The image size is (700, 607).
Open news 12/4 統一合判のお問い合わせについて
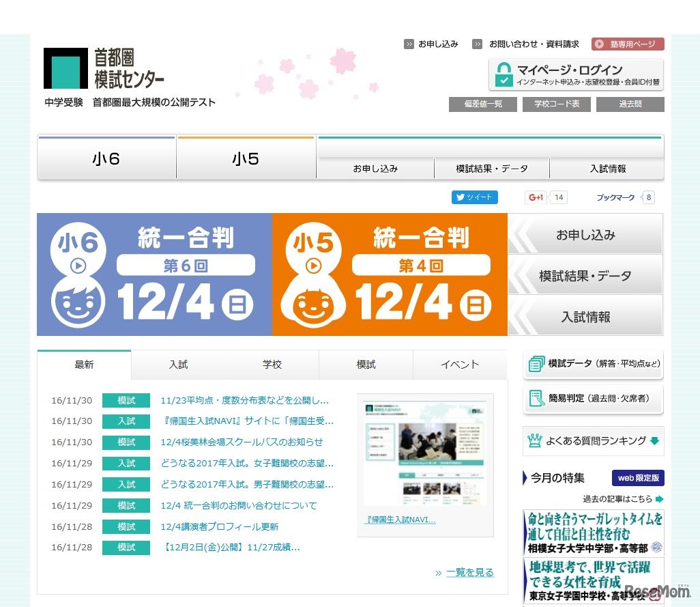pos(239,505)
